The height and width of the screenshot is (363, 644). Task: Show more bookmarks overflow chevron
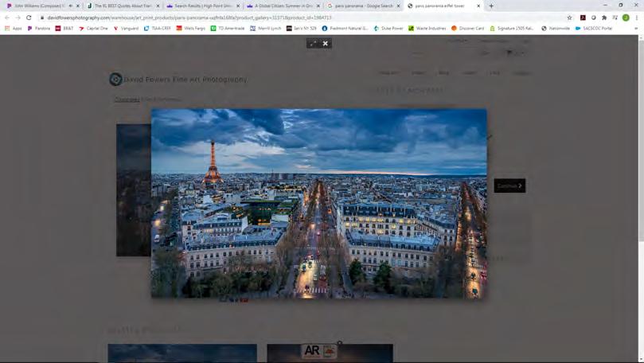[636, 29]
